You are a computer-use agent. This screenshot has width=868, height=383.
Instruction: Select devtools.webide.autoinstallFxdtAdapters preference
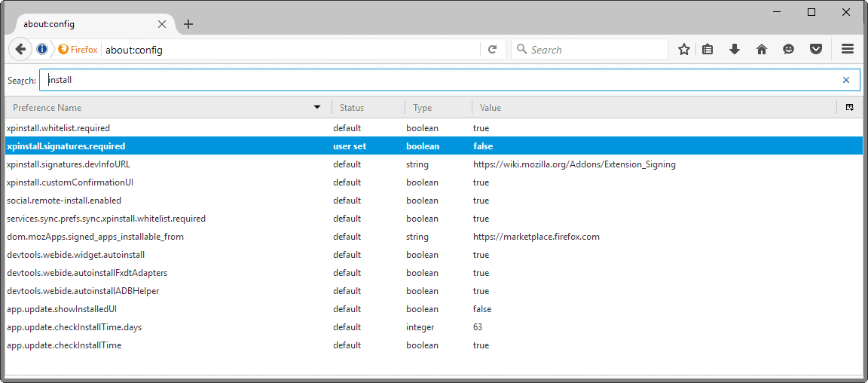point(87,273)
